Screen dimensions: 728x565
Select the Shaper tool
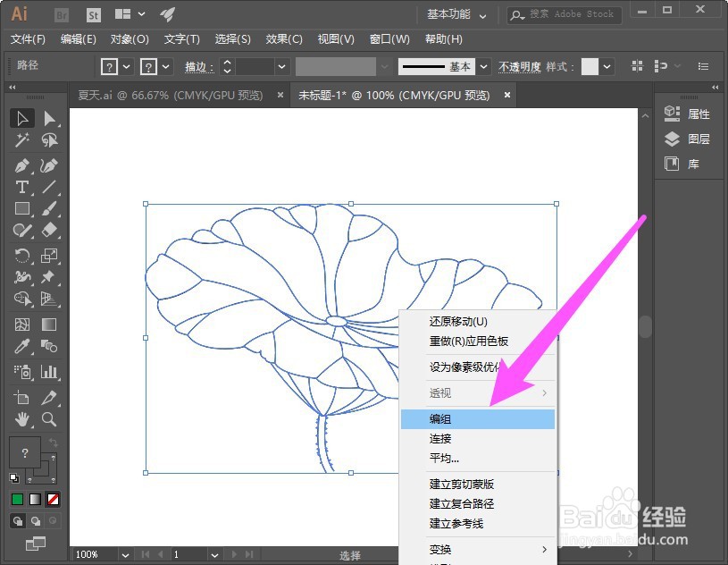pyautogui.click(x=21, y=230)
